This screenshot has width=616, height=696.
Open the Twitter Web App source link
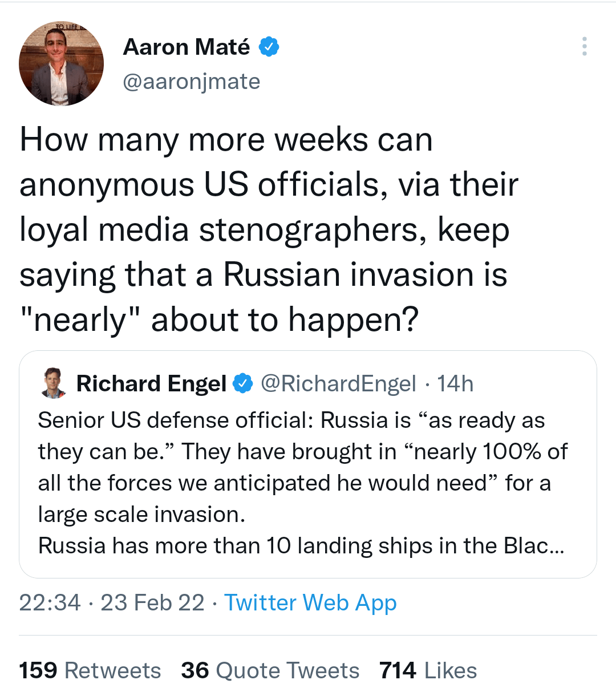coord(310,602)
